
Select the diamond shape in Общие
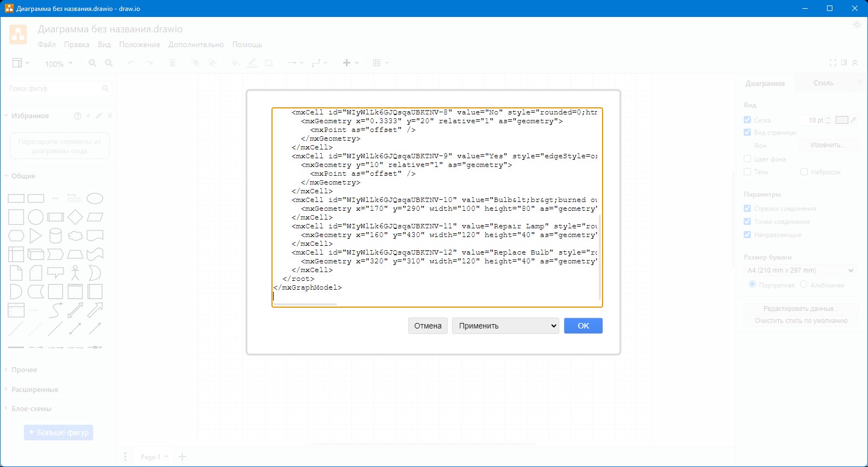[x=75, y=217]
